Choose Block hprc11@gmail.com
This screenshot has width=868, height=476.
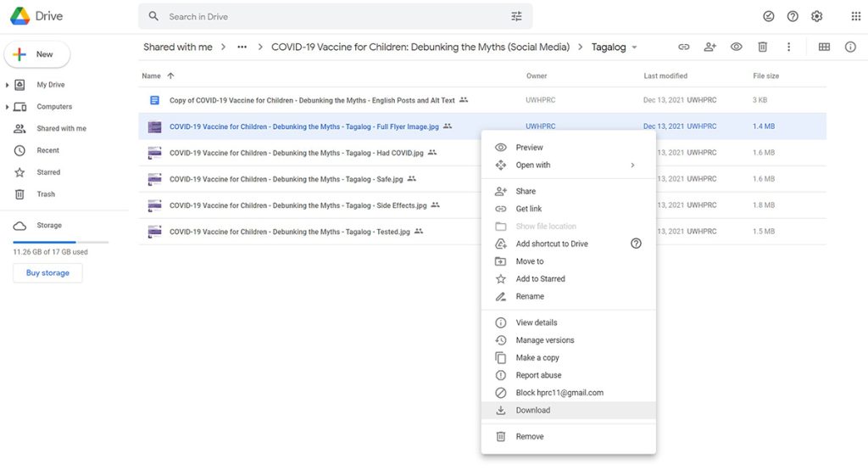coord(569,393)
